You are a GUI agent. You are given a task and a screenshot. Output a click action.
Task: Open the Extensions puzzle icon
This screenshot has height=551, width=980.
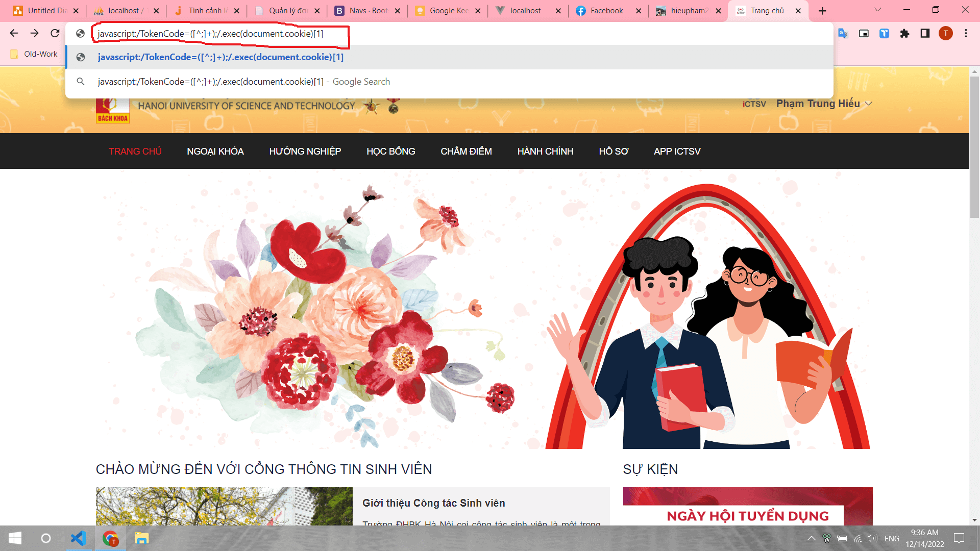(x=904, y=33)
